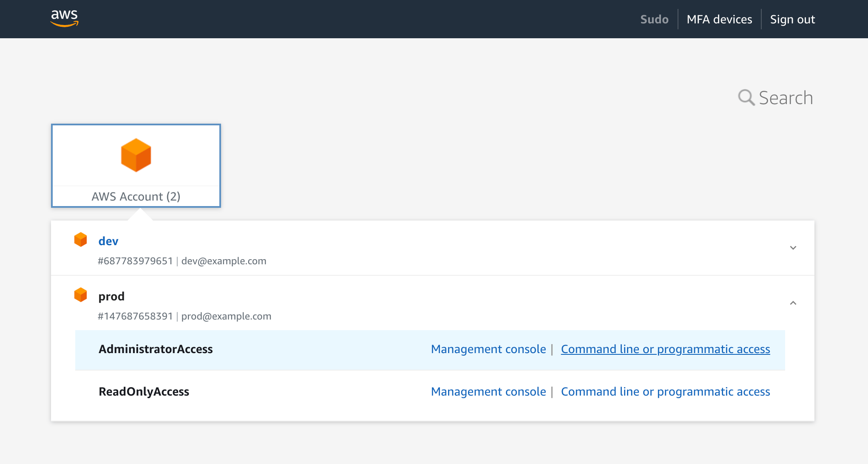Open Command line access for ReadOnlyAccess
The image size is (868, 464).
[x=665, y=391]
